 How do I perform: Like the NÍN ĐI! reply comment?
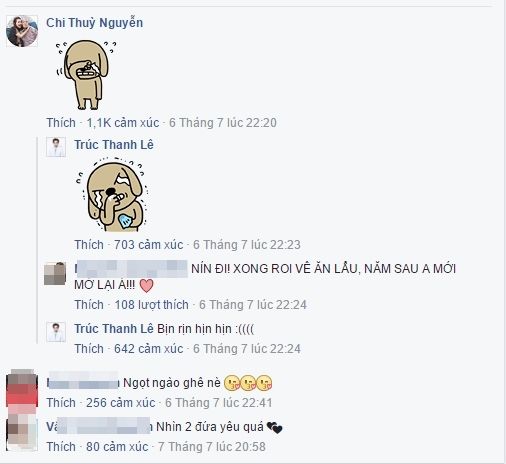pos(89,305)
